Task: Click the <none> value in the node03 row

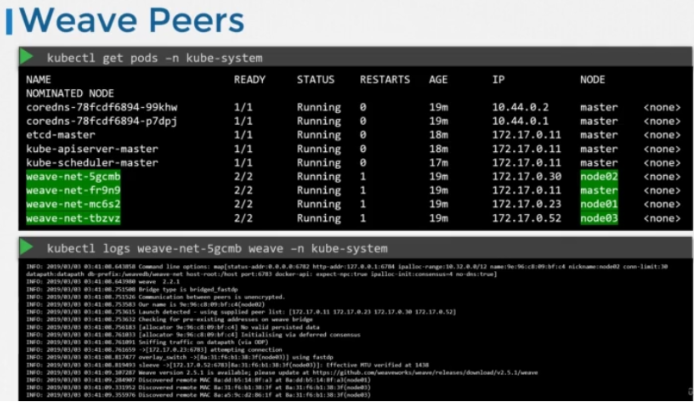Action: [x=662, y=218]
